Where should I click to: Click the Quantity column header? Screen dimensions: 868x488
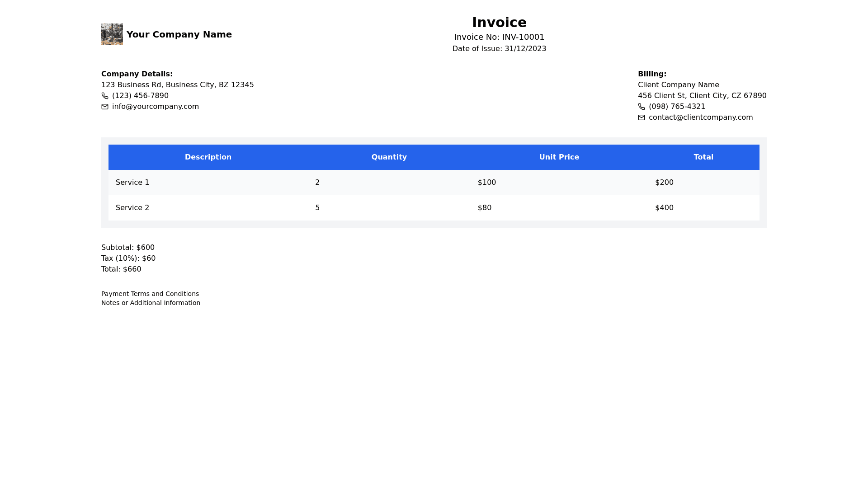pyautogui.click(x=389, y=157)
